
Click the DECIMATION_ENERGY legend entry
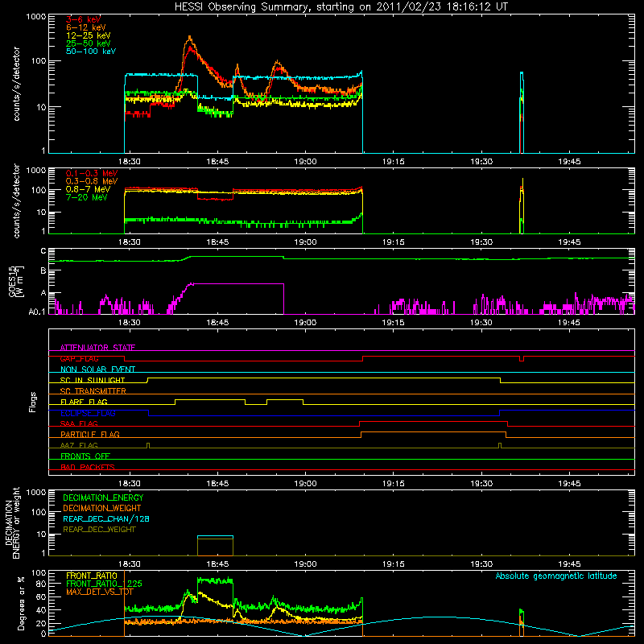pos(103,497)
